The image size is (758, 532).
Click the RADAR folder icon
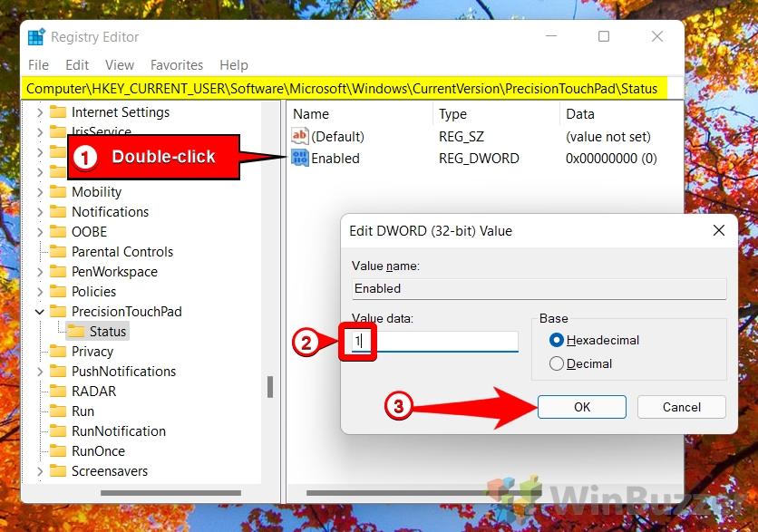[58, 391]
